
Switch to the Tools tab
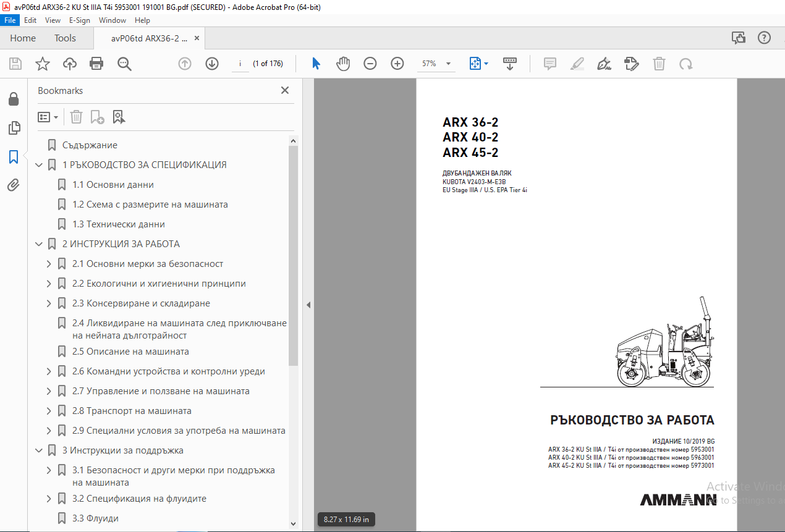pyautogui.click(x=65, y=38)
